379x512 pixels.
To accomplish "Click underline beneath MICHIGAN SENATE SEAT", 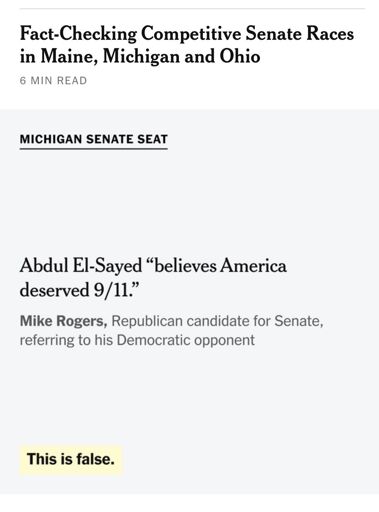I will (x=94, y=148).
